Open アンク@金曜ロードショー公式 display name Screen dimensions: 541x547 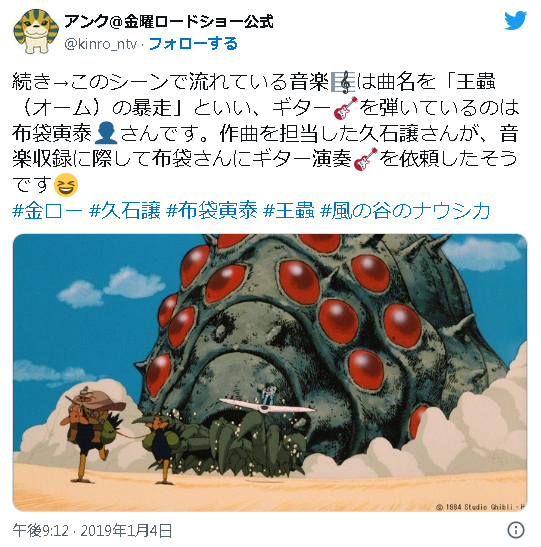click(169, 22)
